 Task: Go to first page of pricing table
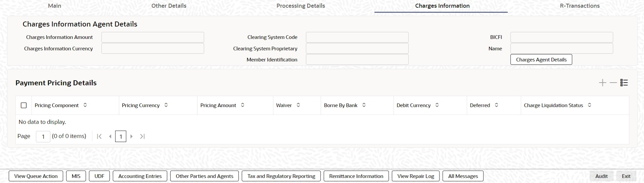point(99,136)
